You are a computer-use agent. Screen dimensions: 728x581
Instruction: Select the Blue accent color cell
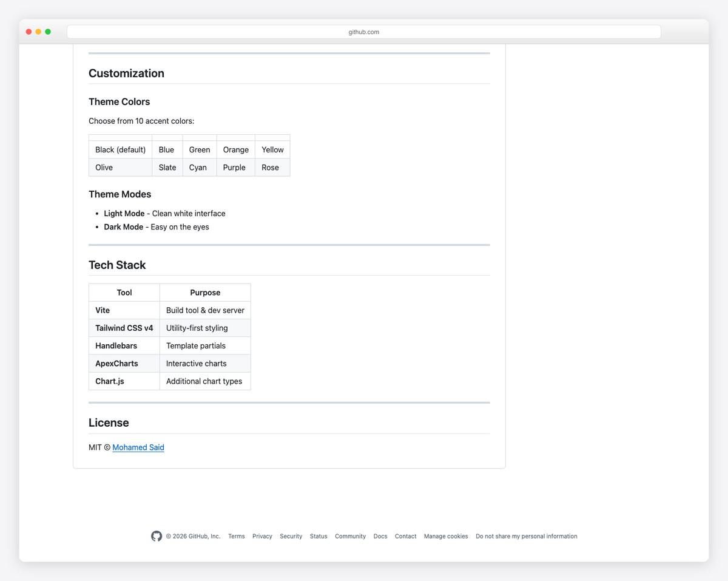[167, 149]
